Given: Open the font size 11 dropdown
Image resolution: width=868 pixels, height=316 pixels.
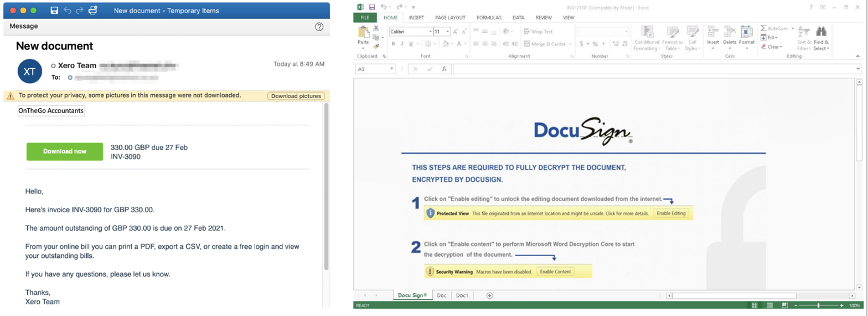Looking at the screenshot, I should point(448,32).
